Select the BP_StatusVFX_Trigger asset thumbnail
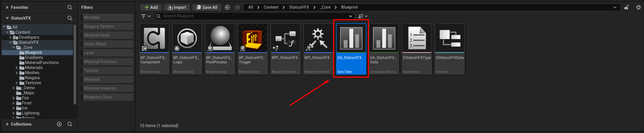644x133 pixels. click(253, 38)
